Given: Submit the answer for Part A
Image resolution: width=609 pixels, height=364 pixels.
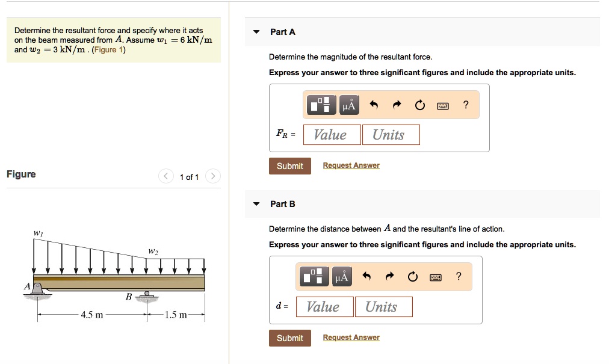Looking at the screenshot, I should pos(290,166).
